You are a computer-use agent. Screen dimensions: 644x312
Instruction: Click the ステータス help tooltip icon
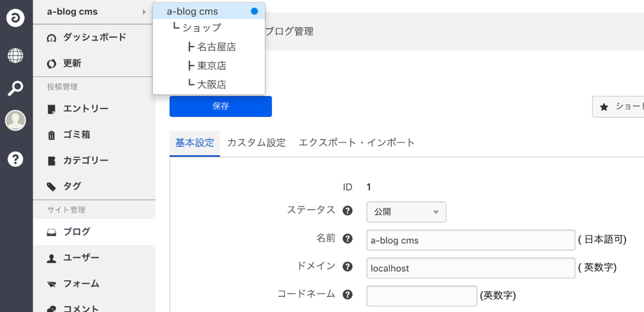tap(347, 211)
